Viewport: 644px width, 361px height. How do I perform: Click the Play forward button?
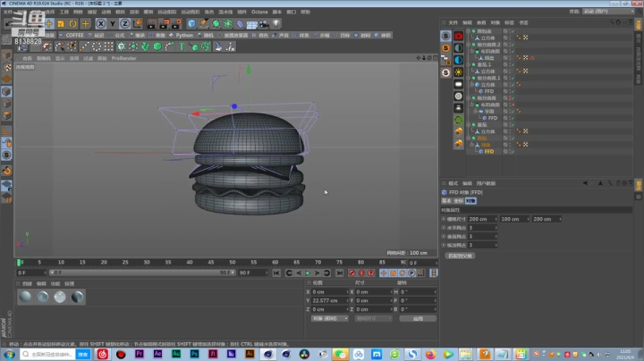(x=308, y=273)
